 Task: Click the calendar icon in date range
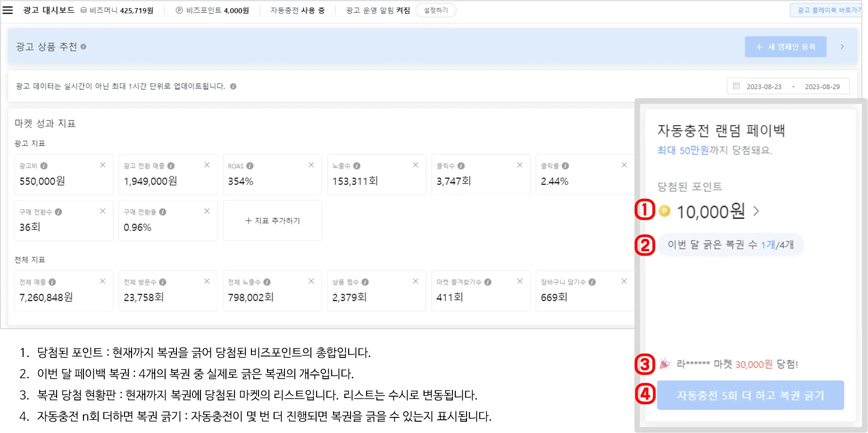pos(736,86)
